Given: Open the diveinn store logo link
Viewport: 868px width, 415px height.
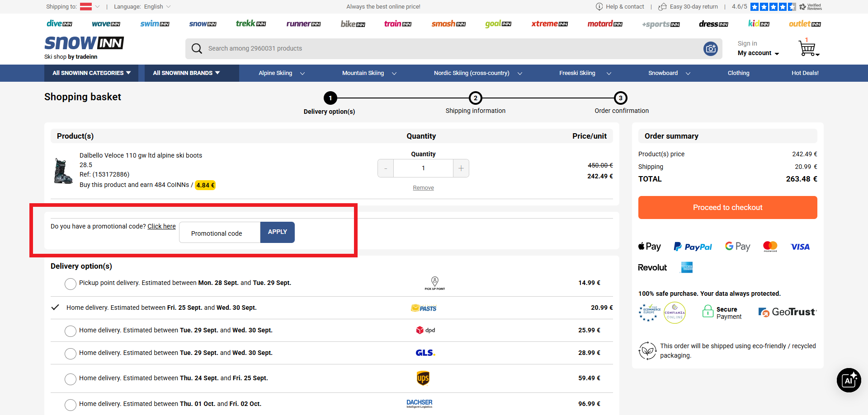Looking at the screenshot, I should coord(59,23).
